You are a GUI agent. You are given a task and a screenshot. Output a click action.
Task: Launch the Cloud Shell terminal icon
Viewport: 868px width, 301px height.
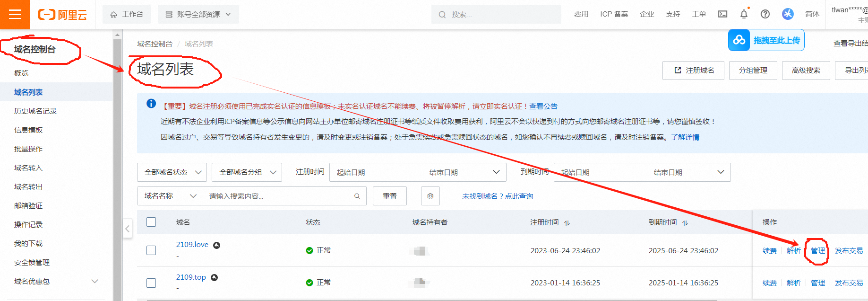tap(722, 14)
